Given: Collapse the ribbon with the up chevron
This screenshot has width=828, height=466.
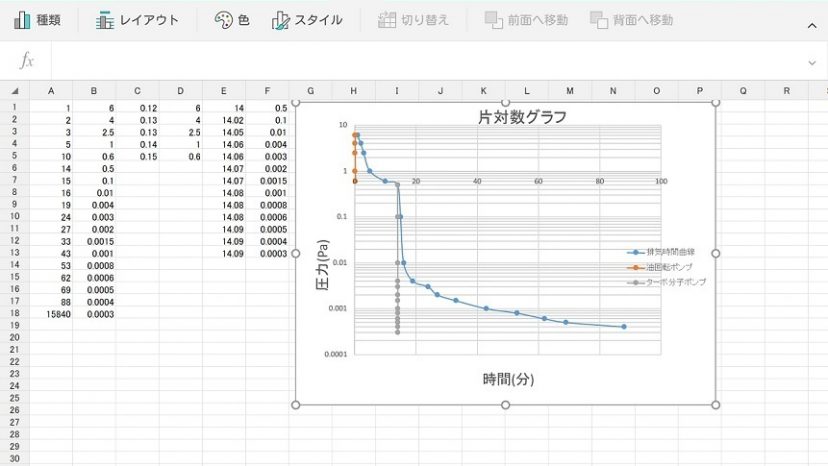Looking at the screenshot, I should [811, 22].
